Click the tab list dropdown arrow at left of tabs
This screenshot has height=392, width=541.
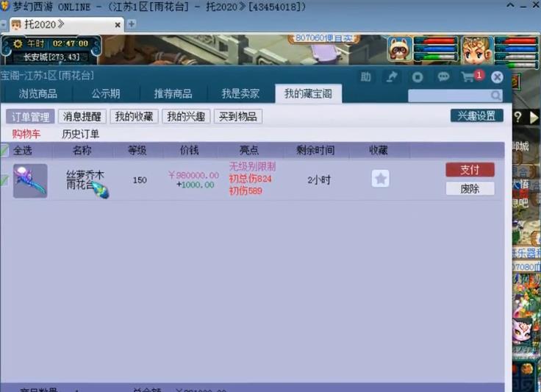coord(3,25)
